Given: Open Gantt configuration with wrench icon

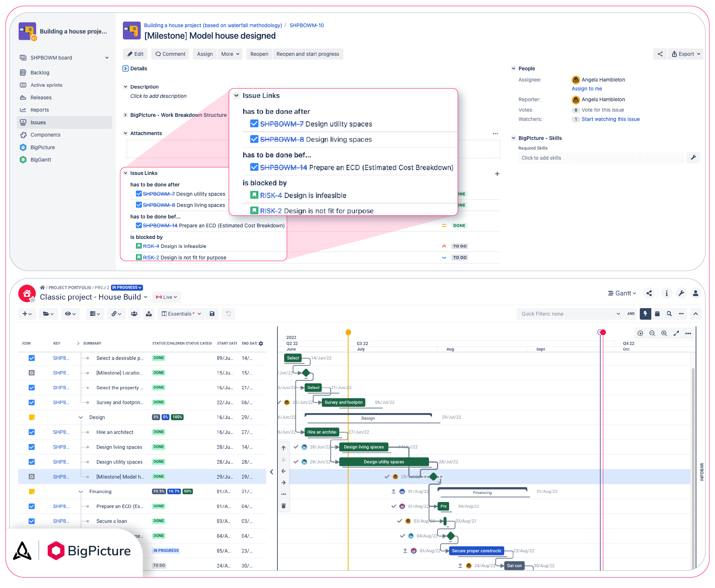Looking at the screenshot, I should (681, 293).
